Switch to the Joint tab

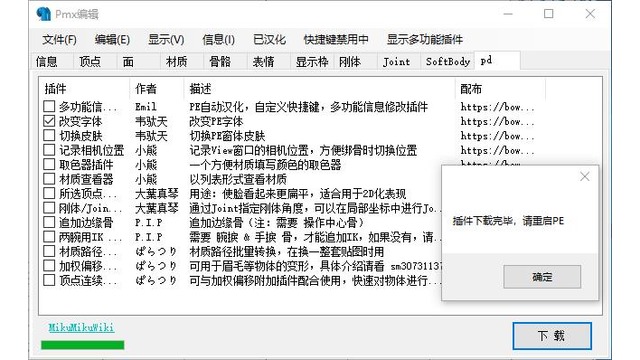tap(398, 62)
